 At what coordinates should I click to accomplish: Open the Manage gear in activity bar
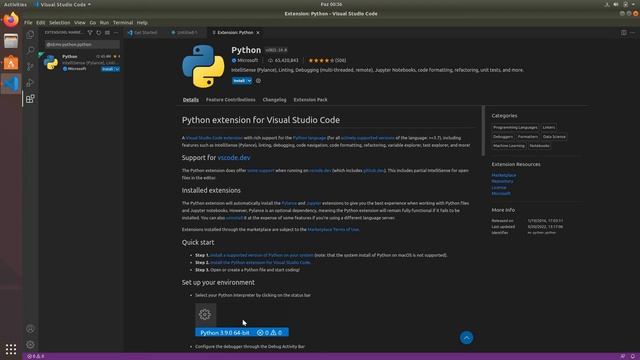[30, 344]
